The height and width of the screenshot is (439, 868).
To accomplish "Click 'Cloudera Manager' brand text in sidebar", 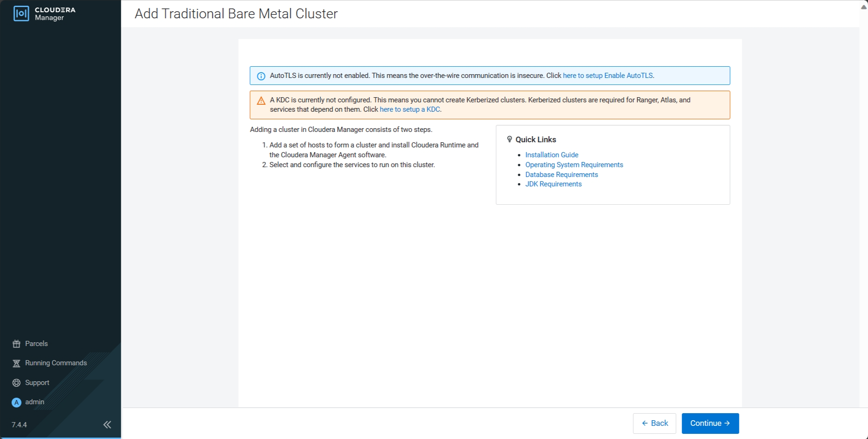I will [x=55, y=14].
